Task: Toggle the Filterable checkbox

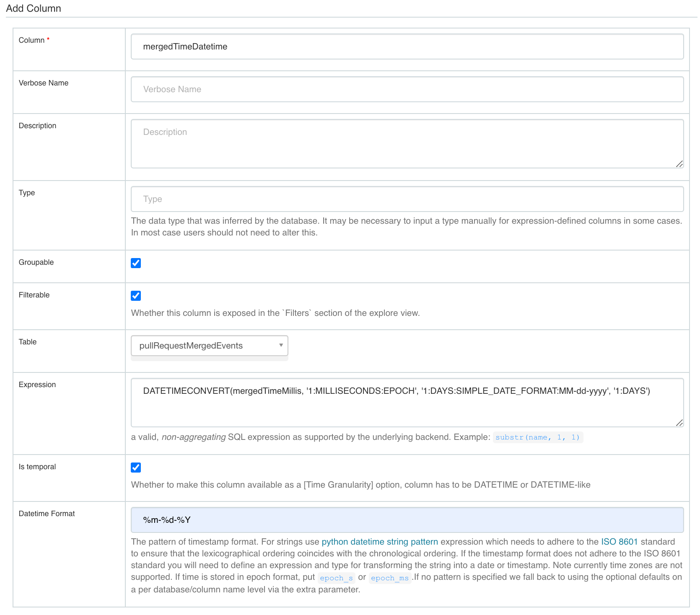Action: tap(136, 296)
